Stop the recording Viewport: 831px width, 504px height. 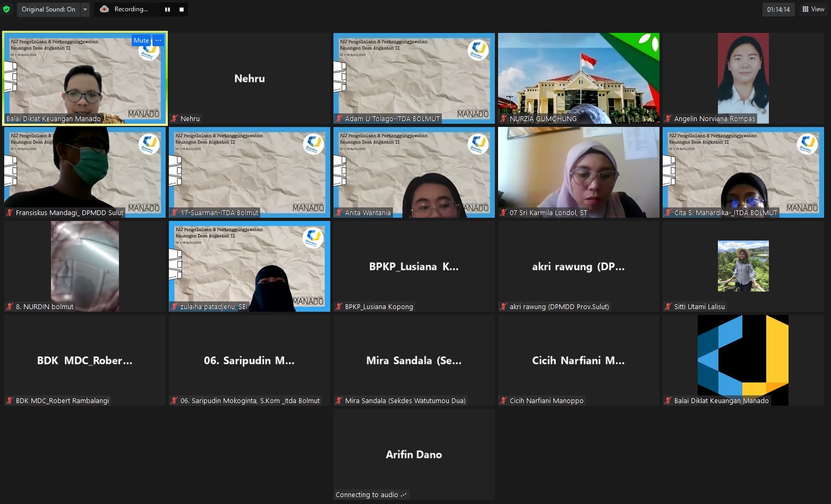click(181, 10)
